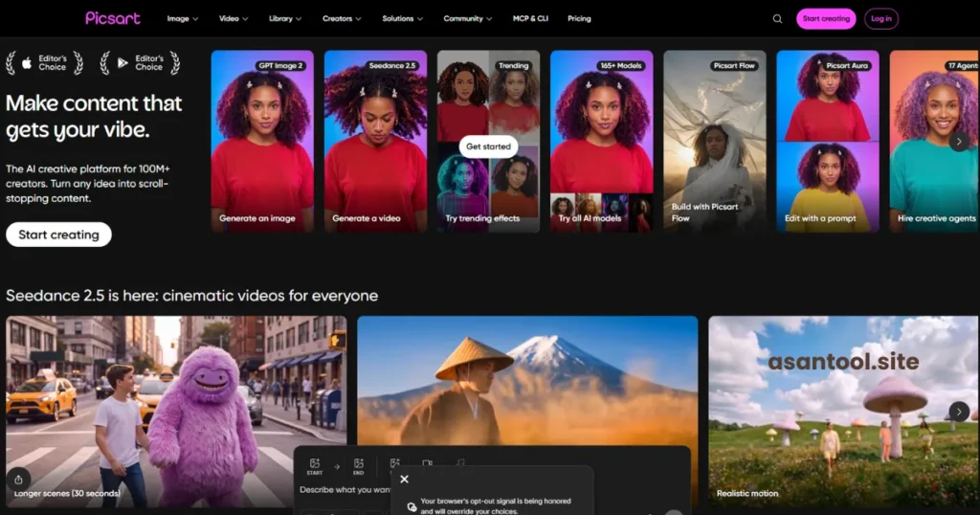Open the Build with Picsart Flow card
980x515 pixels.
click(714, 142)
